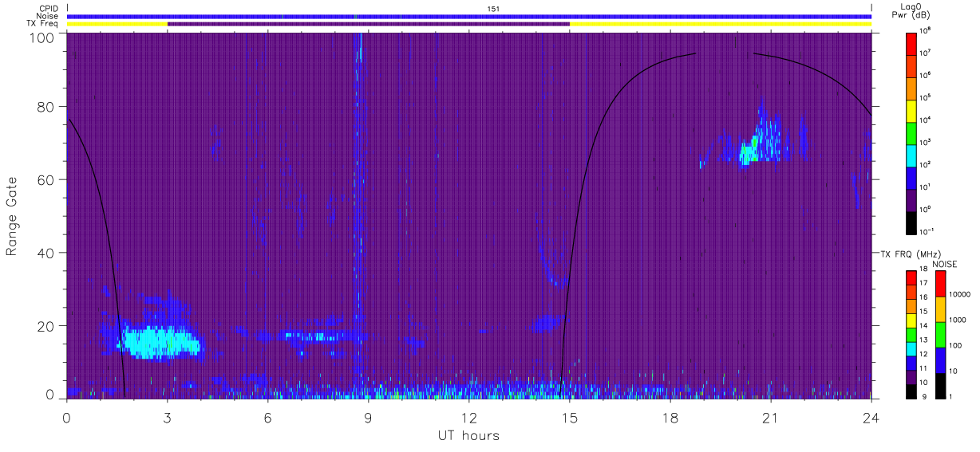Click the 24 tick on UT hours axis

point(871,418)
